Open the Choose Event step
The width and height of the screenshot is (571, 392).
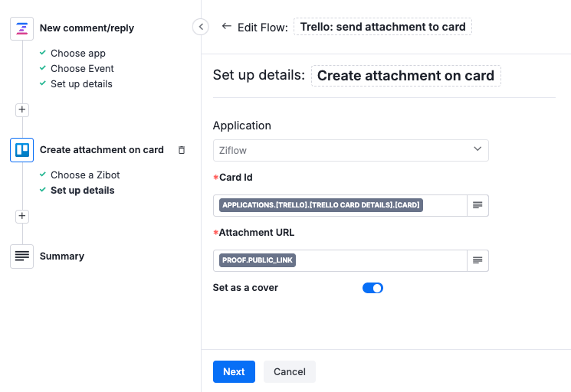[82, 68]
